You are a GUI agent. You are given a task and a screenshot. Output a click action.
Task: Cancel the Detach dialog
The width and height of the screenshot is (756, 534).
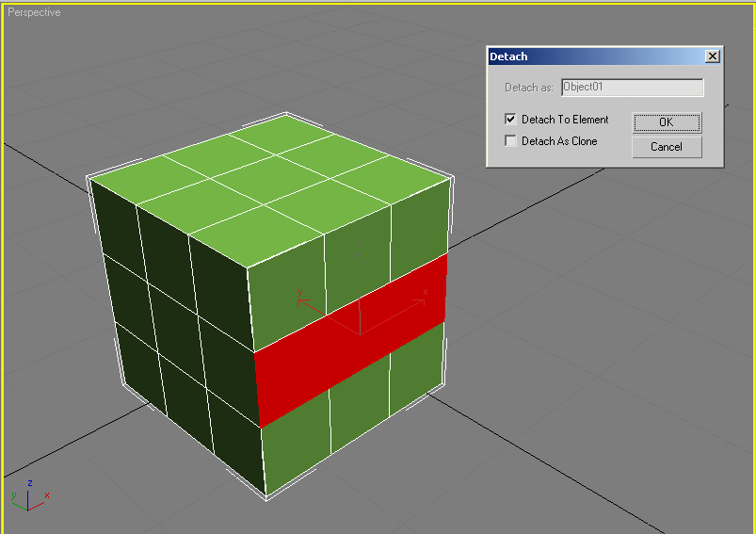[x=667, y=147]
